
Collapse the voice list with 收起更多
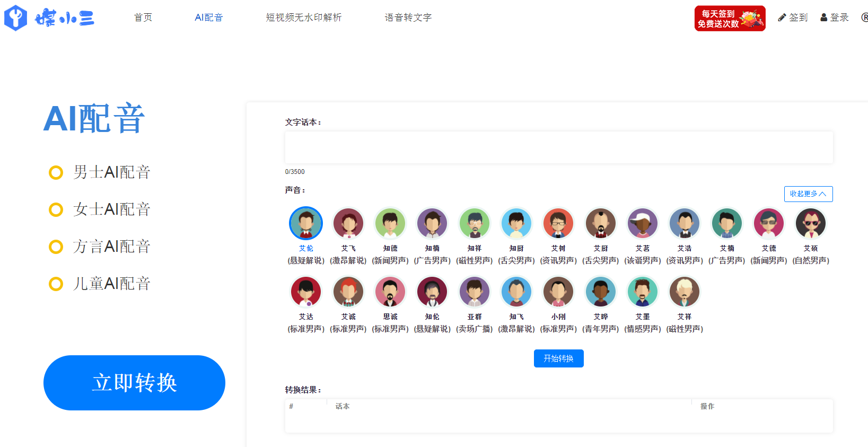808,194
